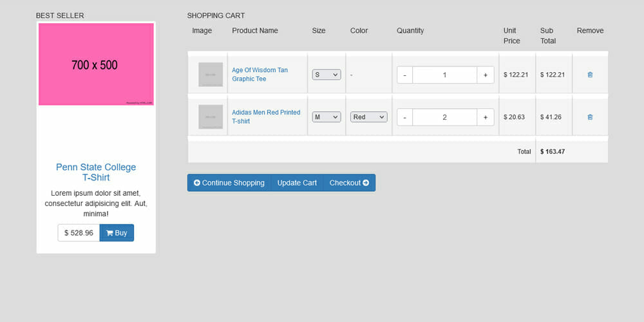The height and width of the screenshot is (322, 644).
Task: Decrease quantity of Age Of Wisdom tee
Action: click(x=404, y=75)
